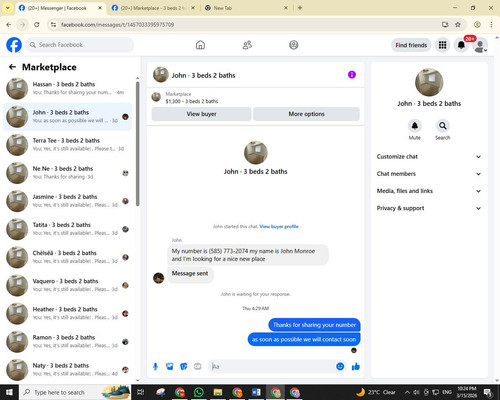Viewport: 500px width, 400px height.
Task: Click the Find friends button
Action: [411, 45]
